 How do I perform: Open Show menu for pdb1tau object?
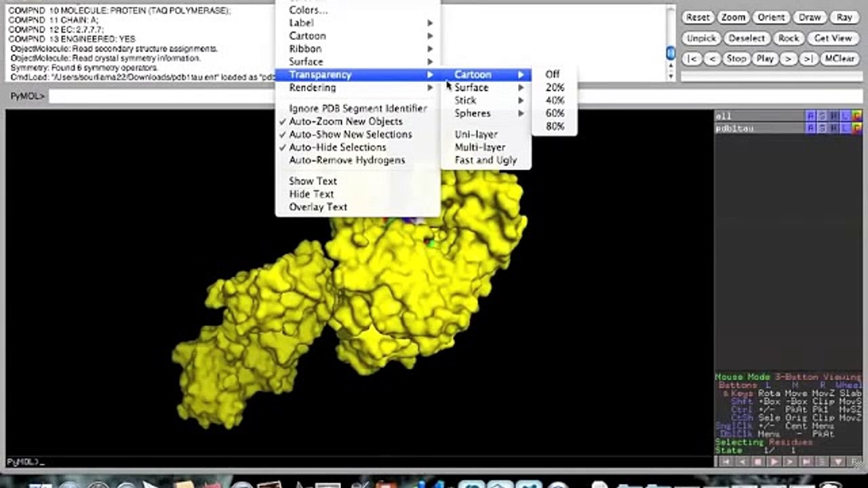click(822, 128)
